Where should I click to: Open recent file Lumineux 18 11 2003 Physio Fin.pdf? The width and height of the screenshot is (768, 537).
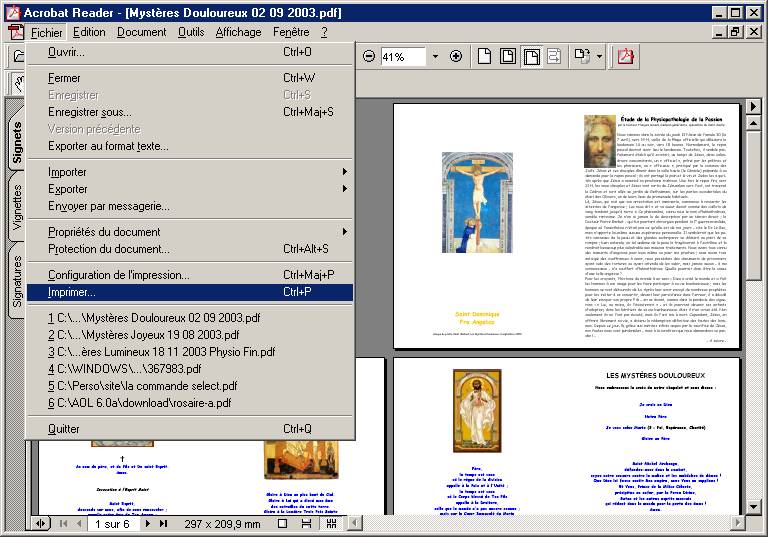point(190,352)
